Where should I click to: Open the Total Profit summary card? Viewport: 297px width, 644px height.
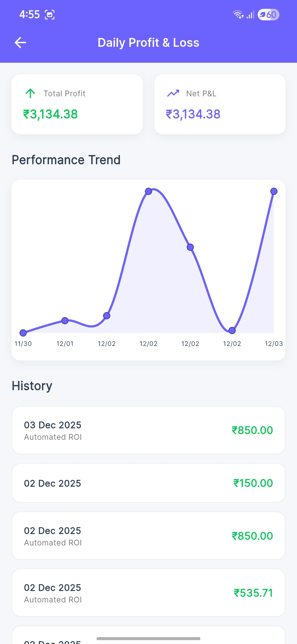tap(77, 104)
